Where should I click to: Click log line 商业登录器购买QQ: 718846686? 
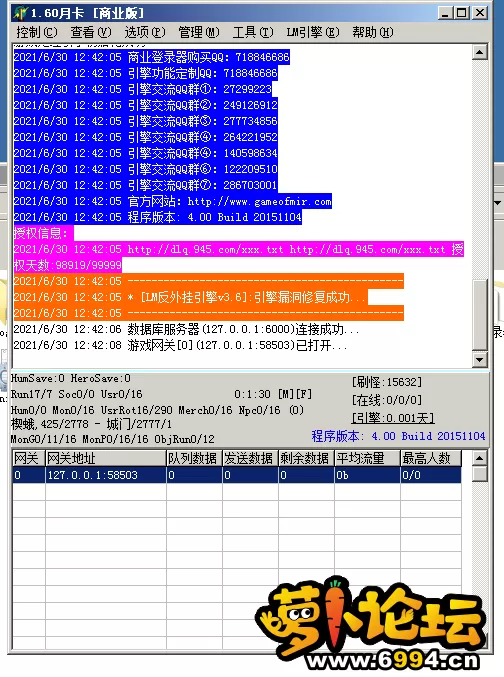coord(152,57)
